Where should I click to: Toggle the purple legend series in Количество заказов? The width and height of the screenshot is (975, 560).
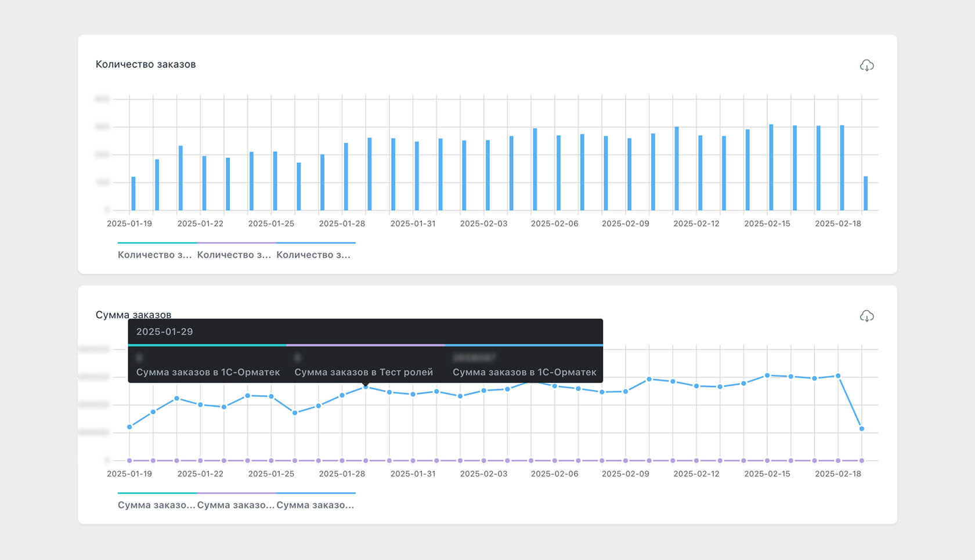click(234, 255)
